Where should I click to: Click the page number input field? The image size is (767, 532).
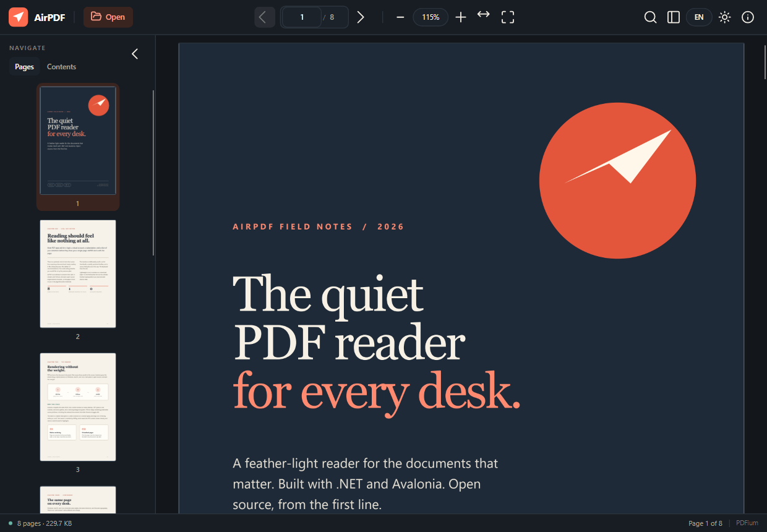coord(302,17)
